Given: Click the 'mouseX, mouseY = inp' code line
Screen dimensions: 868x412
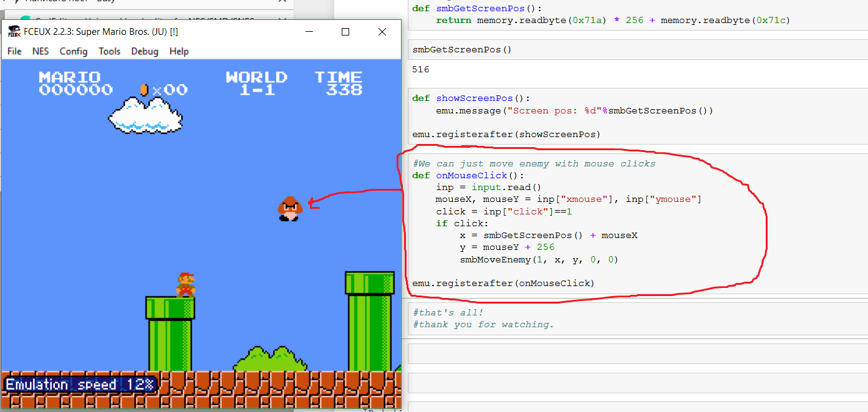Looking at the screenshot, I should click(x=569, y=199).
